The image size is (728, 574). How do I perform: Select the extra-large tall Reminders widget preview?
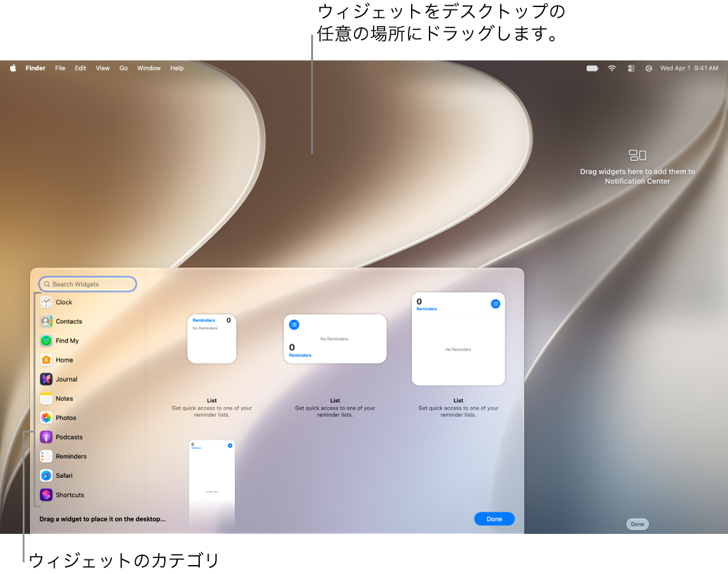point(212,484)
